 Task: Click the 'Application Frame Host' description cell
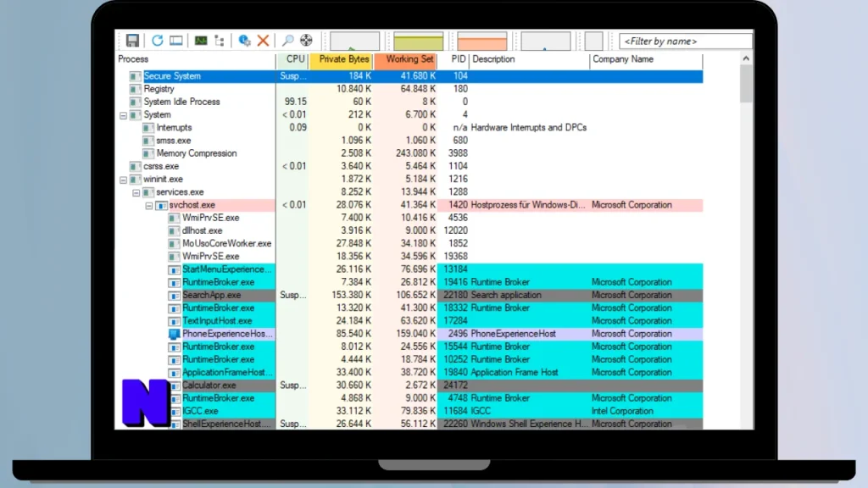click(515, 373)
